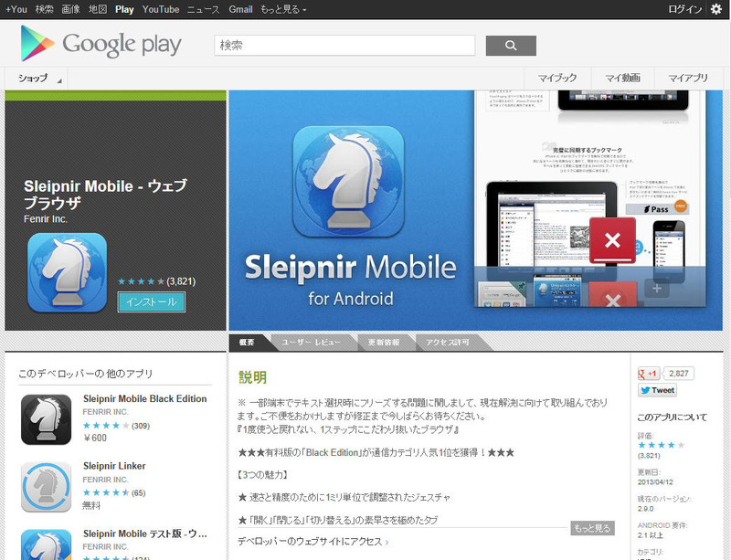Click the インストール button

[x=152, y=301]
